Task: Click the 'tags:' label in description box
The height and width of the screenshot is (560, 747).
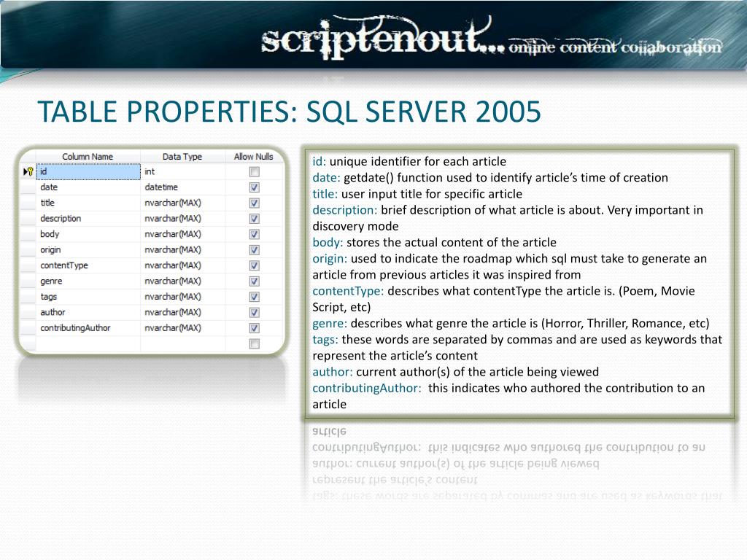Action: [325, 340]
